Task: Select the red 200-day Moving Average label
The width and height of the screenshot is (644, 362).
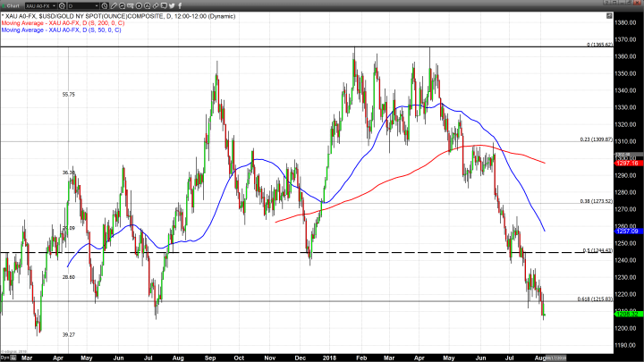Action: click(63, 23)
